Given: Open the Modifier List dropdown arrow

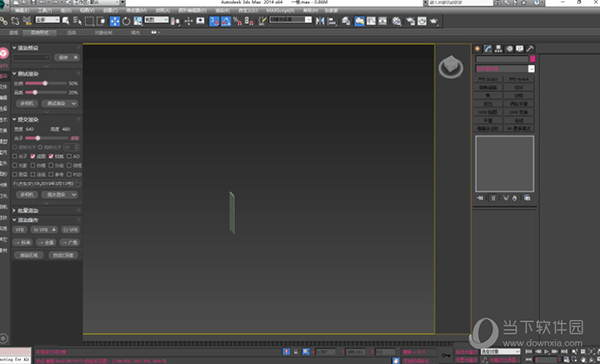Looking at the screenshot, I should point(531,69).
